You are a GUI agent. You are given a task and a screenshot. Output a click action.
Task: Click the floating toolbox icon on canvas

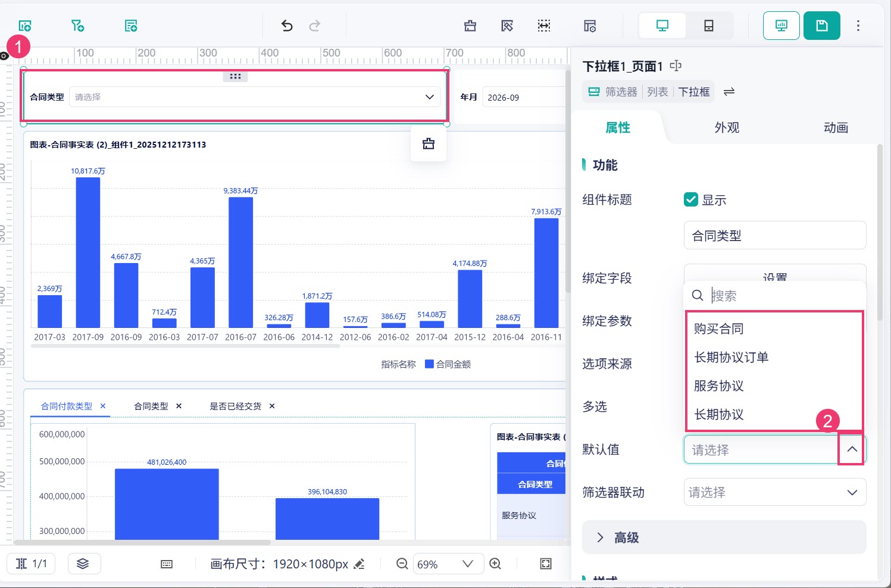(x=429, y=143)
